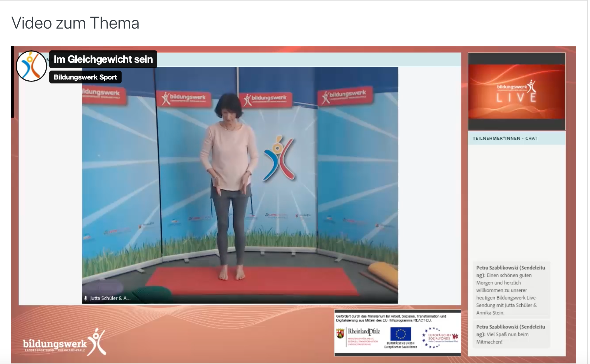Click the bildungswerk LIVE thumbnail
This screenshot has height=364, width=590.
(517, 92)
